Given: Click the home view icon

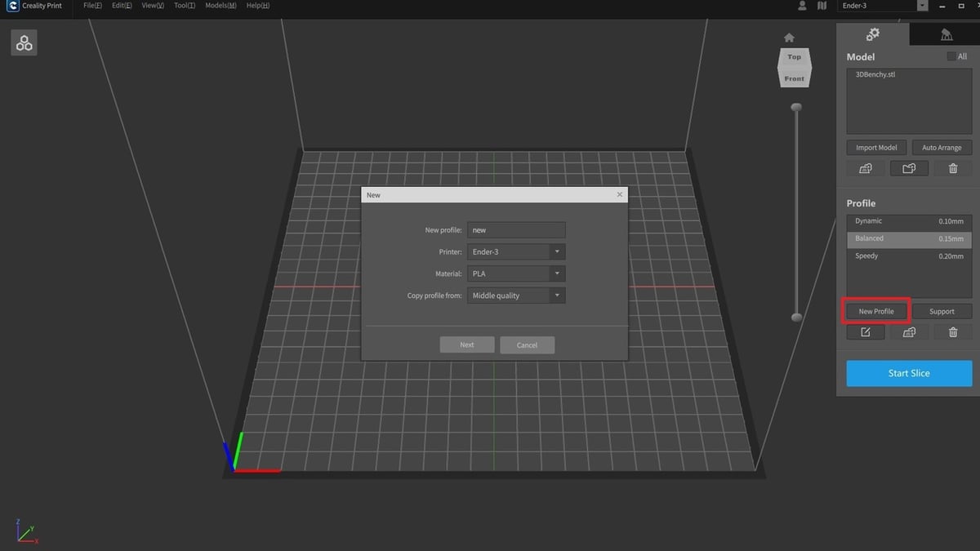Looking at the screenshot, I should (x=789, y=38).
